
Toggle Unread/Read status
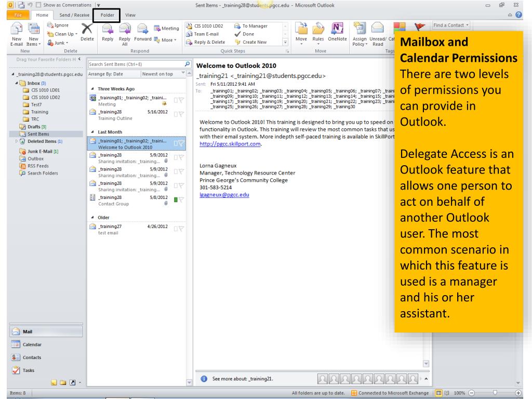pos(378,34)
